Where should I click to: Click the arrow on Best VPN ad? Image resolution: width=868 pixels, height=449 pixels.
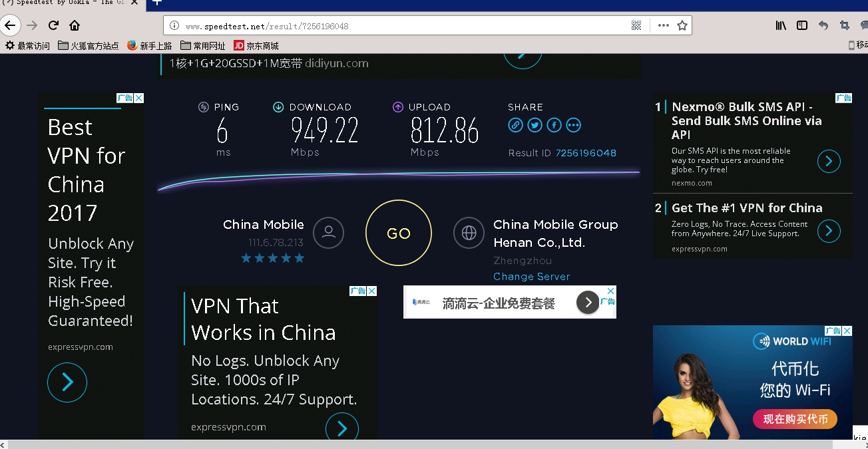click(67, 382)
